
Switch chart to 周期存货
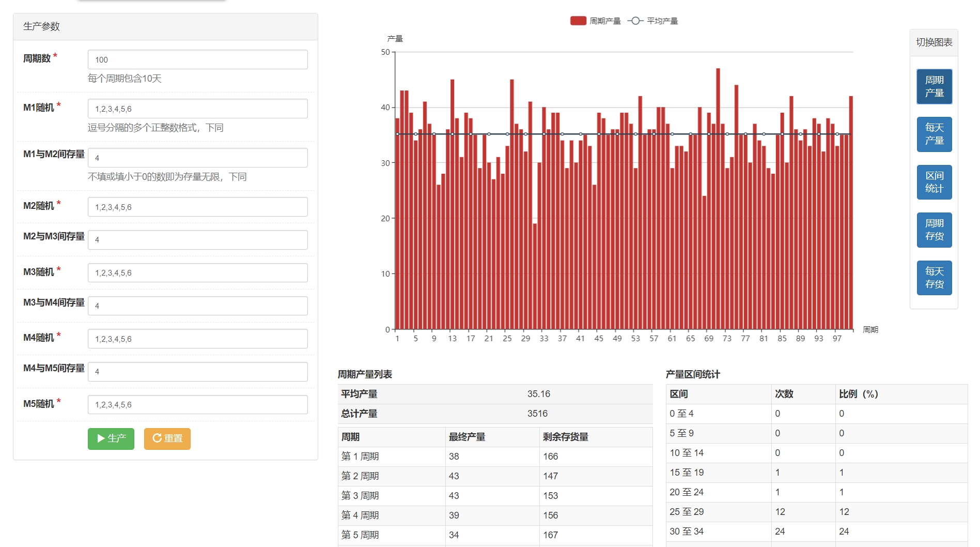pos(934,230)
